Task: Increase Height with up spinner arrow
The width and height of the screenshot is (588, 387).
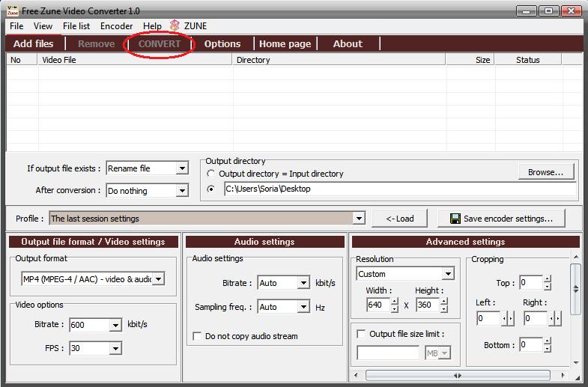Action: point(444,301)
